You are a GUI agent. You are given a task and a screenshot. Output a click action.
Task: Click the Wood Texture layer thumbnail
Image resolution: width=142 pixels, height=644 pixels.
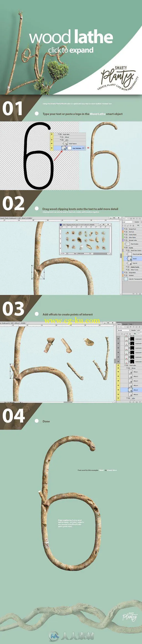(x=66, y=143)
